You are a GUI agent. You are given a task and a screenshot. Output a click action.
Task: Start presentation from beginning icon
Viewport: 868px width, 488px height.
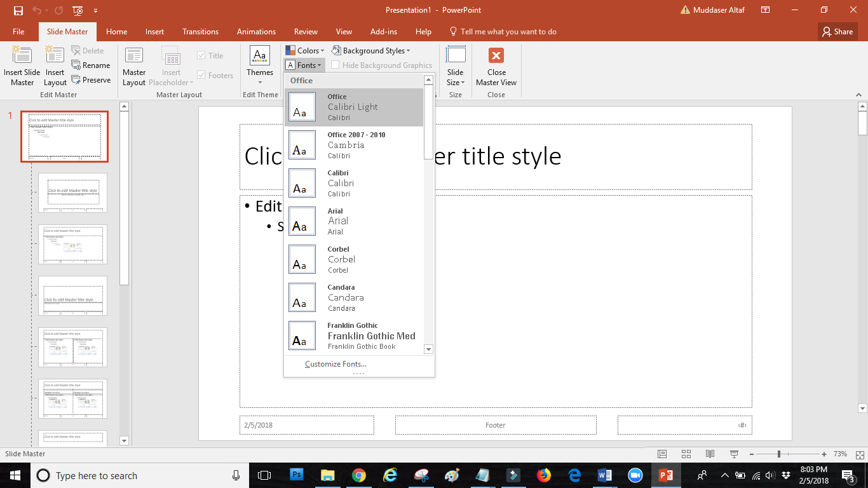(78, 10)
